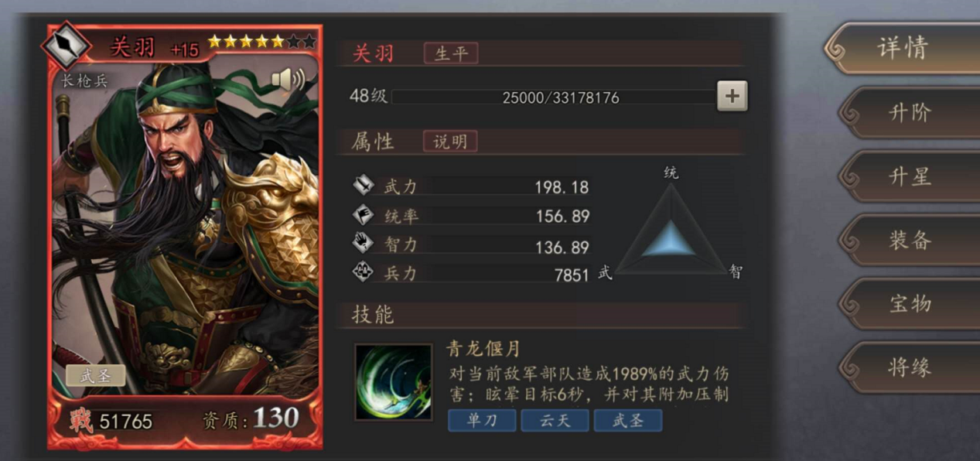
Task: Add experience with the plus button
Action: click(732, 96)
